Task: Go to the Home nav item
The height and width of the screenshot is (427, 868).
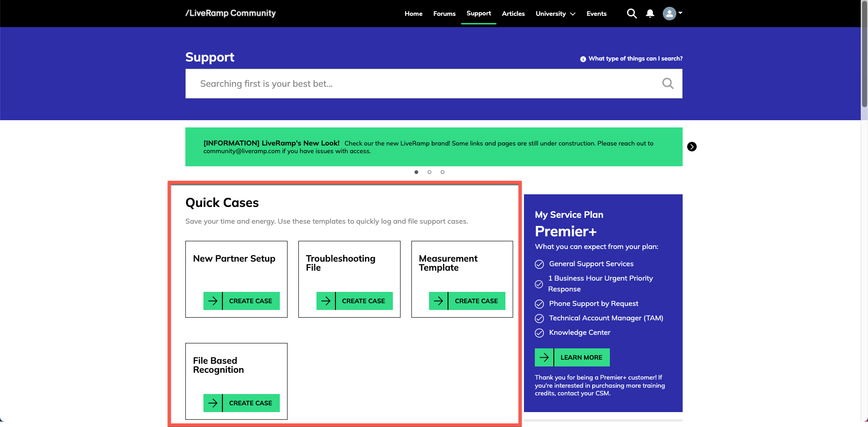Action: pyautogui.click(x=413, y=14)
